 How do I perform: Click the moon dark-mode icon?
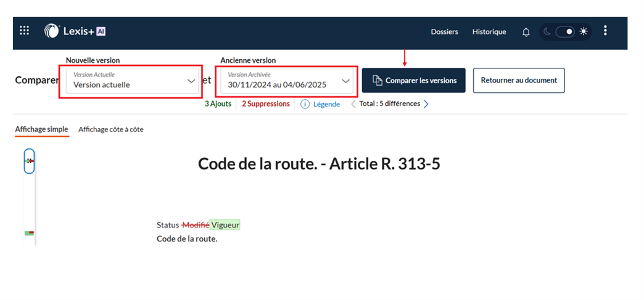[547, 31]
